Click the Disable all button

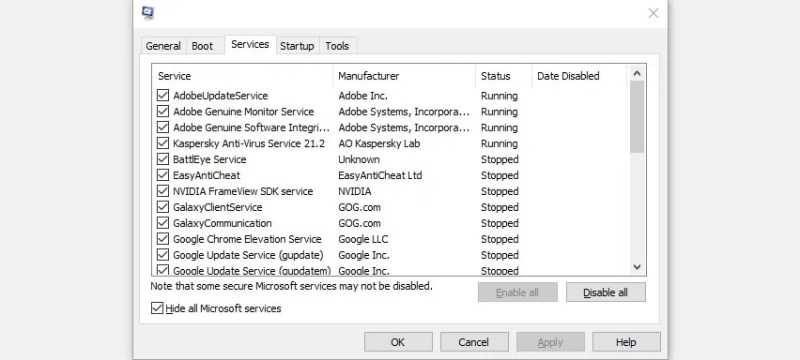coord(606,292)
